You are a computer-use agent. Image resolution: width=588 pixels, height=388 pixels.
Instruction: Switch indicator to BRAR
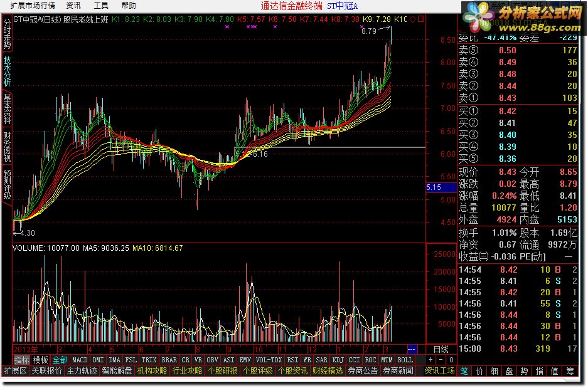(x=169, y=360)
